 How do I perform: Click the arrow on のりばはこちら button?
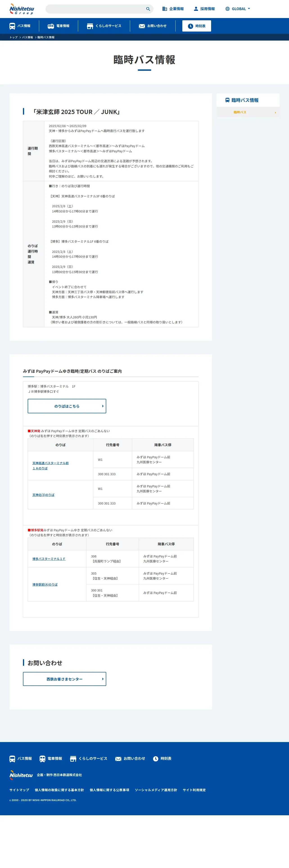click(103, 406)
